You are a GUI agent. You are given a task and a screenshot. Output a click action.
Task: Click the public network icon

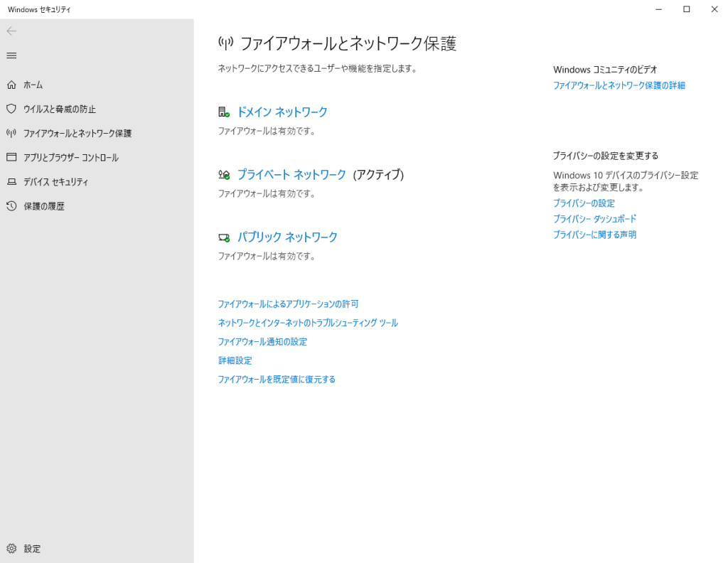click(224, 237)
